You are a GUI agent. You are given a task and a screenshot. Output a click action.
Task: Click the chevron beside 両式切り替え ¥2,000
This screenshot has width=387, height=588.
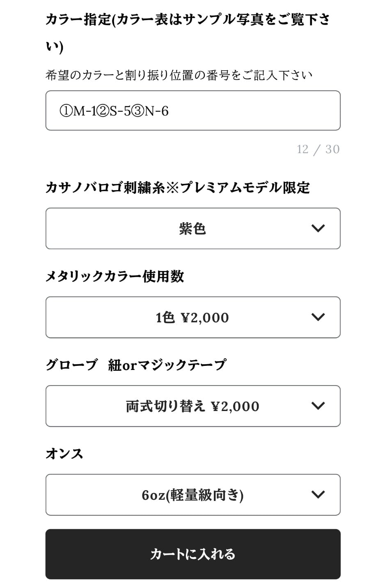[x=318, y=406]
